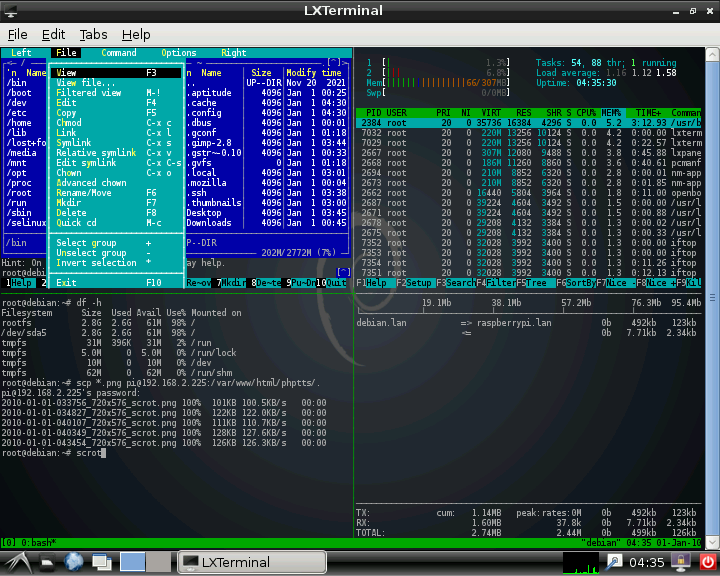Click the LXTerminal title bar window icon
The height and width of the screenshot is (576, 720).
tap(10, 11)
